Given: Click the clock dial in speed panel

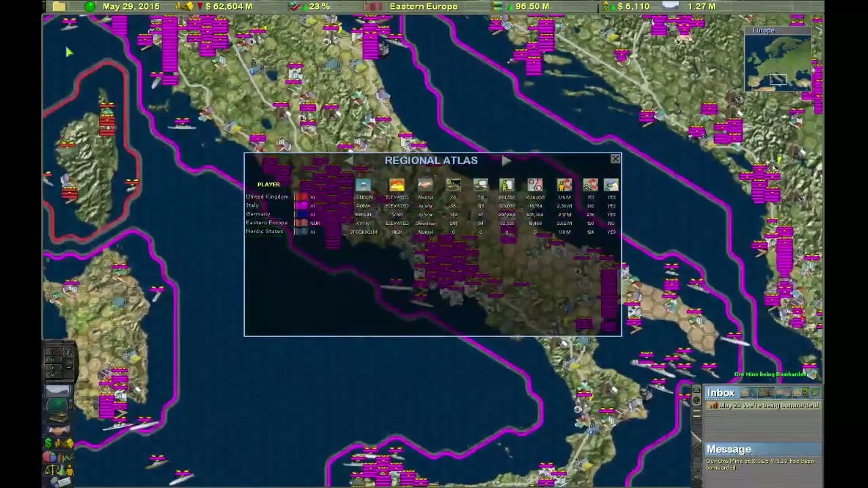Looking at the screenshot, I should [68, 352].
